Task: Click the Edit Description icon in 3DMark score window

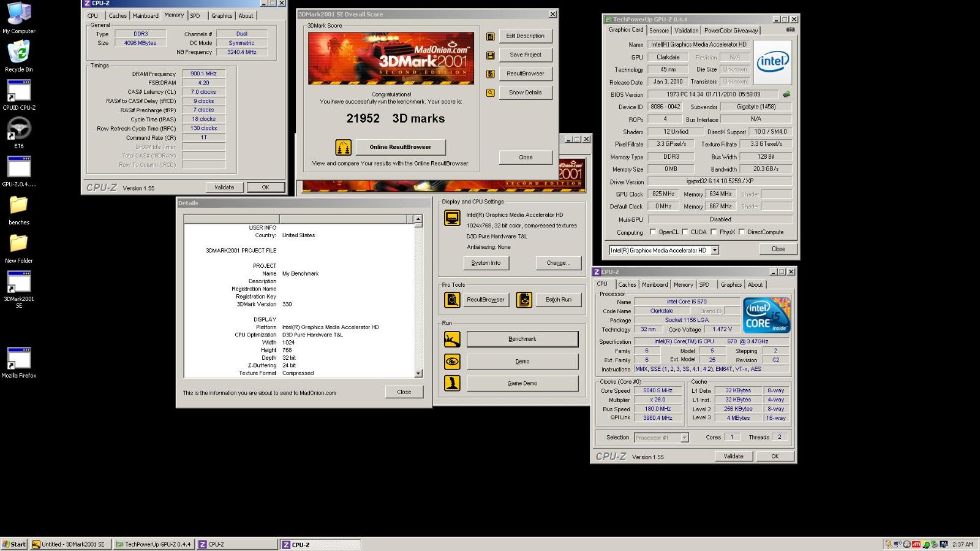Action: tap(491, 37)
